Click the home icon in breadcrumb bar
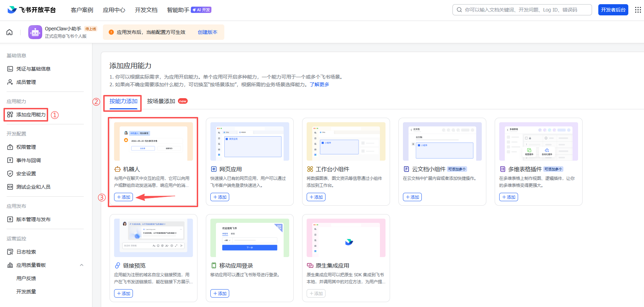Screen dimensions: 644x307 coord(9,32)
